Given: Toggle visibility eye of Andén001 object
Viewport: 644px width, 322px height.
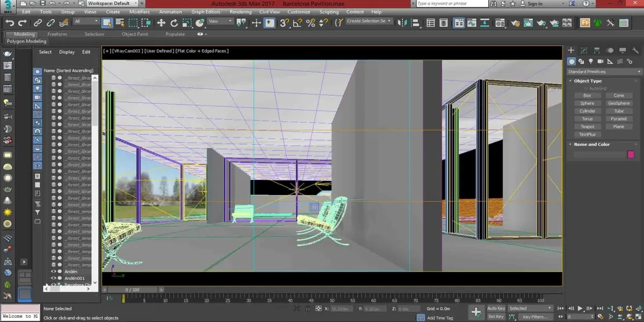Looking at the screenshot, I should 53,278.
